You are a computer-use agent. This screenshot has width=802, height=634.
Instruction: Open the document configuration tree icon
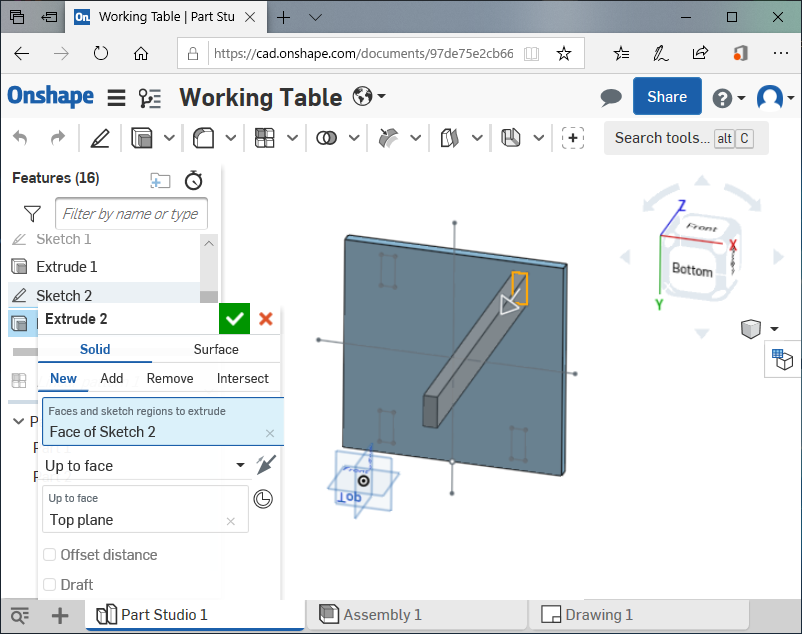click(x=150, y=97)
